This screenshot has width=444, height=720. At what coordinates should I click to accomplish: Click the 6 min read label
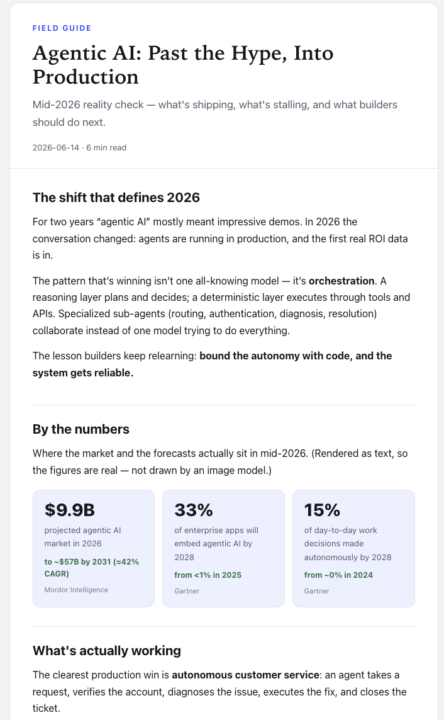click(106, 148)
